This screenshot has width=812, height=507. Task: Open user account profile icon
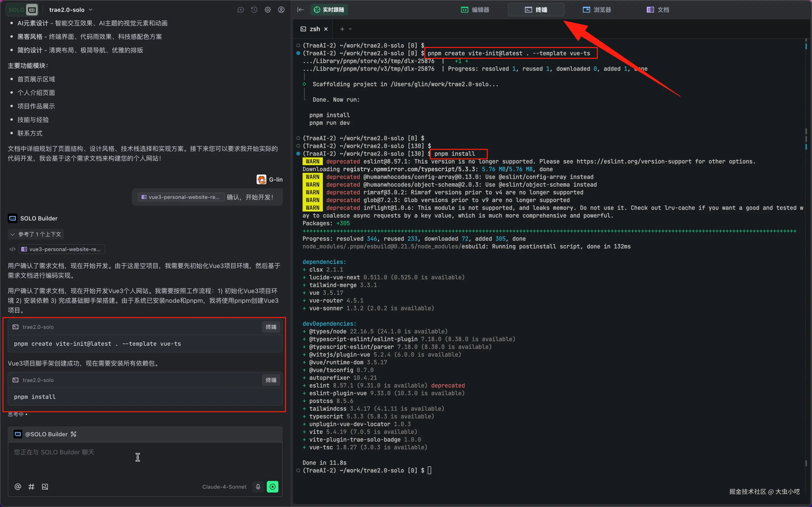(x=281, y=10)
